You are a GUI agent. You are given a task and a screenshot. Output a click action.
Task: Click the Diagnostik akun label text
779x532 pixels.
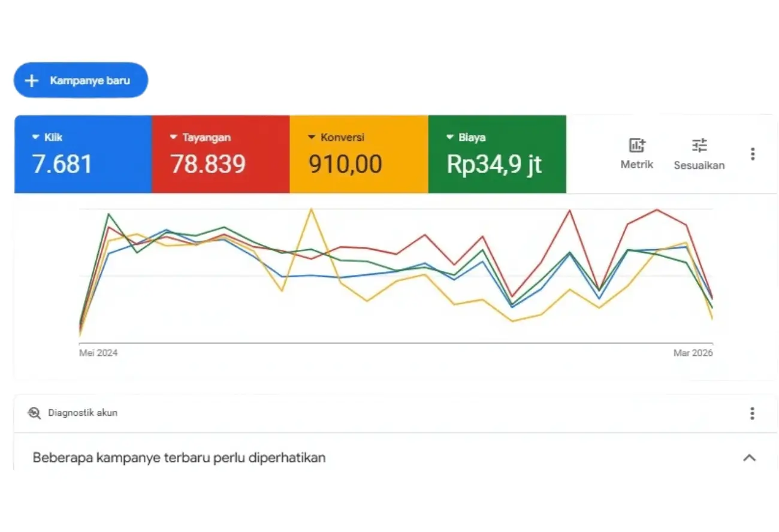click(x=83, y=413)
